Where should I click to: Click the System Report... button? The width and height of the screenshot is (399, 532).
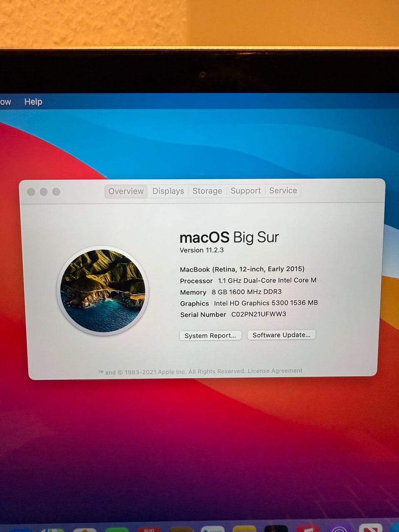210,335
